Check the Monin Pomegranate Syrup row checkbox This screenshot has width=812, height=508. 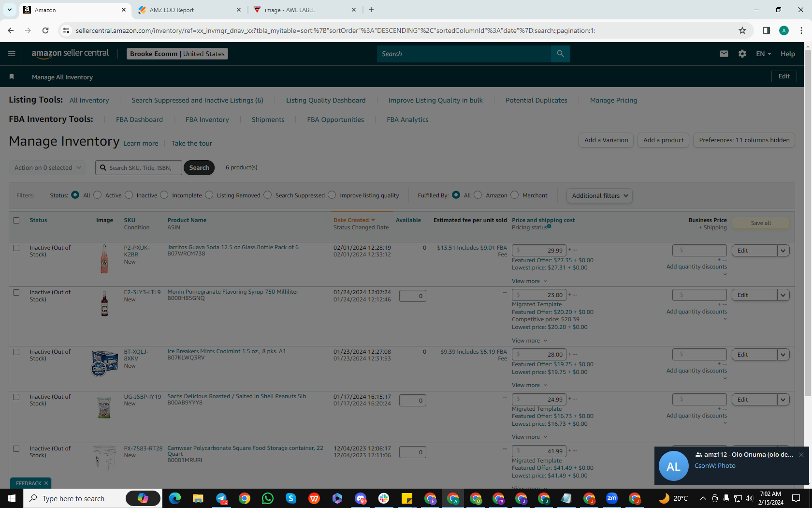tap(16, 292)
